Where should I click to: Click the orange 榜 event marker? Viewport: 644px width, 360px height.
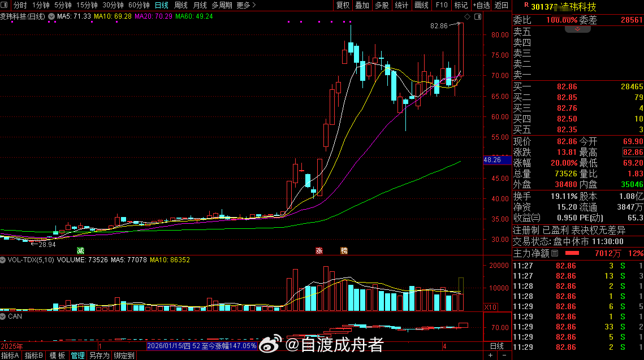point(344,250)
